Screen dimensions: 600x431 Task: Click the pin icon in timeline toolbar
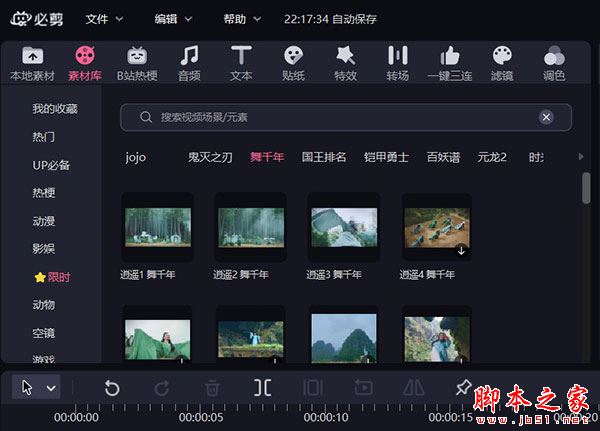click(463, 387)
